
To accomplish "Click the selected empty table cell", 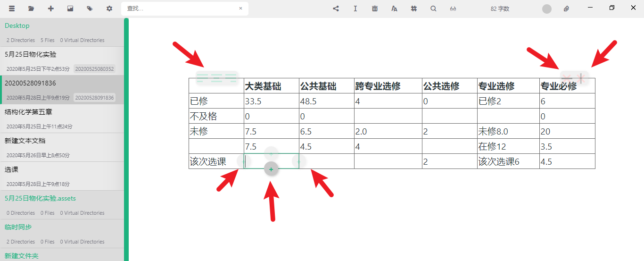I will pyautogui.click(x=272, y=161).
